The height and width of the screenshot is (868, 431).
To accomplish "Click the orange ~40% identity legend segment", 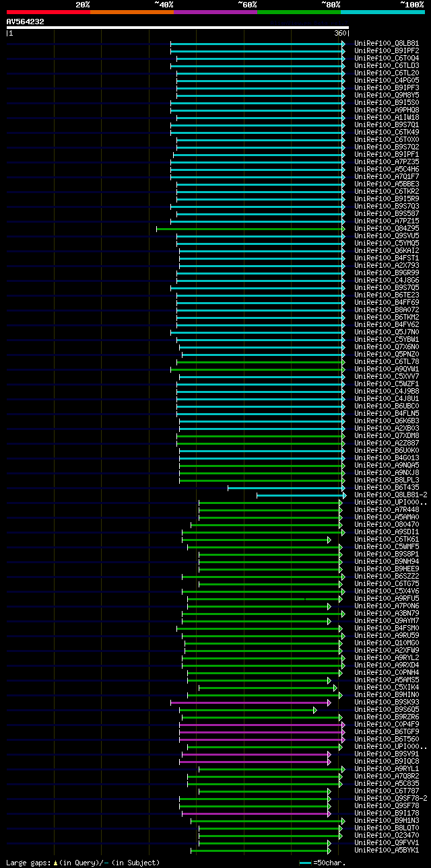I will (x=132, y=11).
